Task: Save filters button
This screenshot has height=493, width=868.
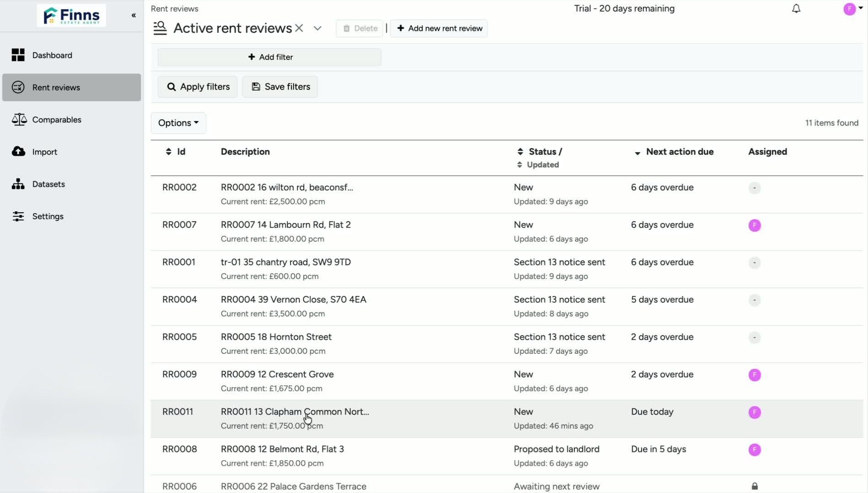Action: (x=280, y=87)
